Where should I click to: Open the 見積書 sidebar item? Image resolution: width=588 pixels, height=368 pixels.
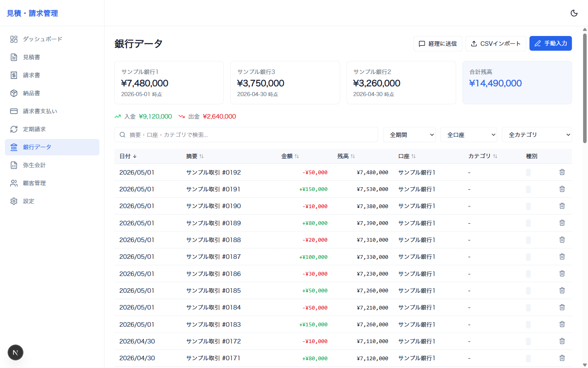pos(52,57)
